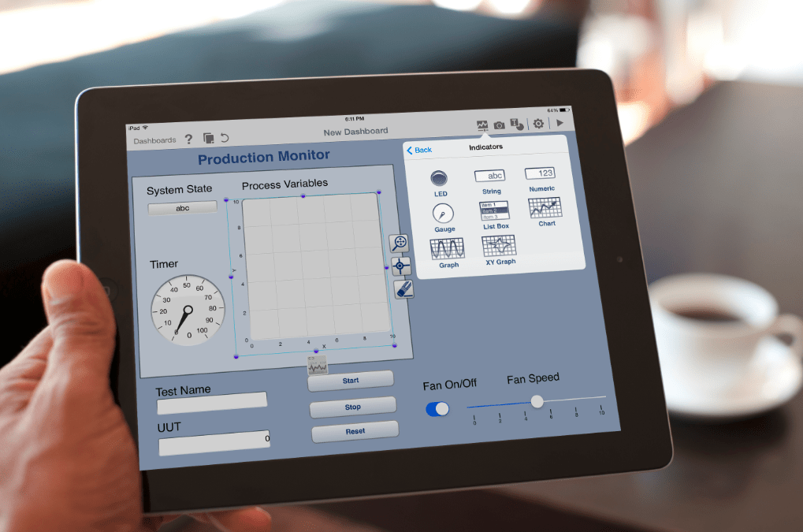Select the LED indicator in the palette
The height and width of the screenshot is (532, 803).
coord(439,180)
